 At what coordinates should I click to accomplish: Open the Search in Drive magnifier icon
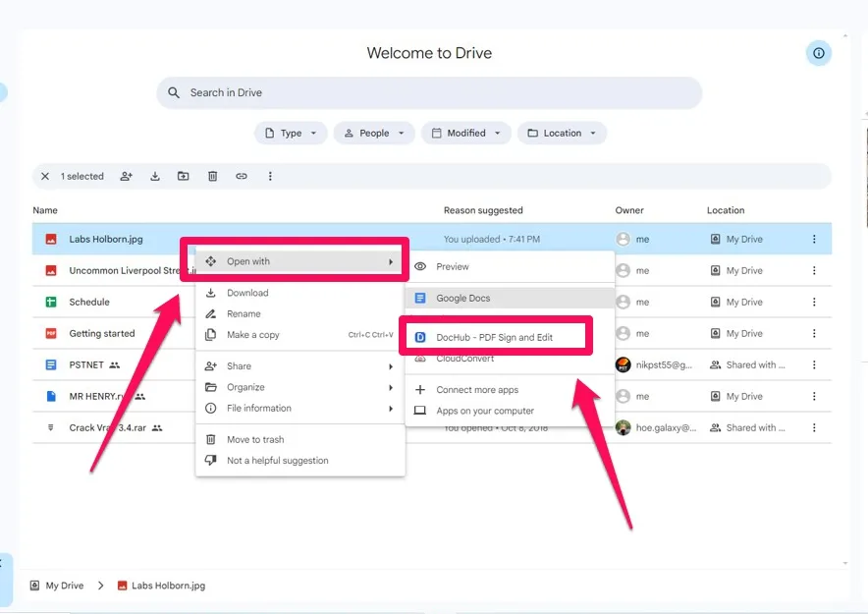coord(174,92)
